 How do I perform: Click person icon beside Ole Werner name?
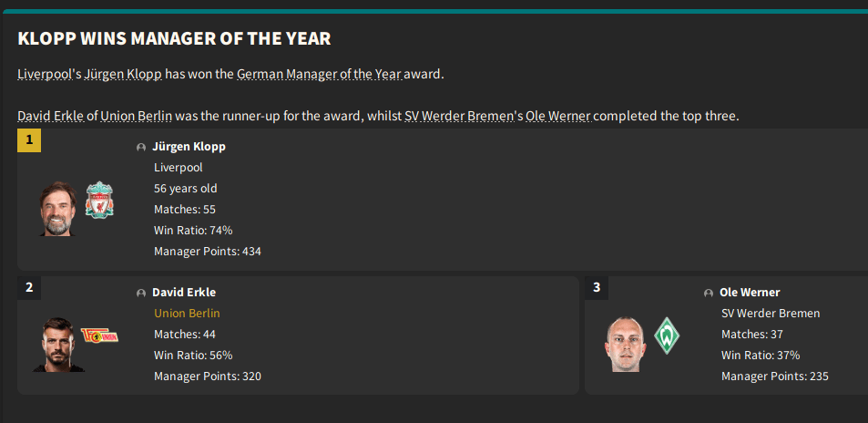[709, 293]
